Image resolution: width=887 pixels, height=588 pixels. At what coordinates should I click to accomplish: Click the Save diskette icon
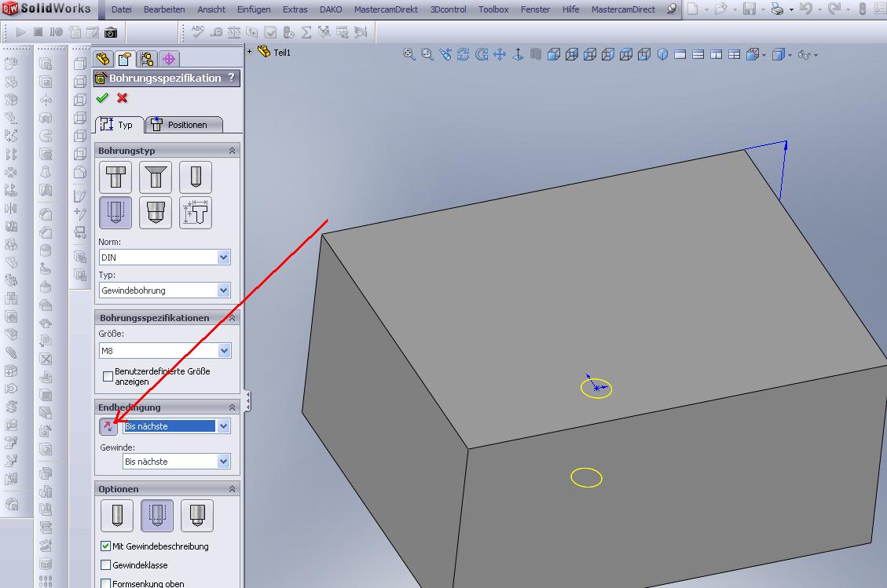(750, 9)
